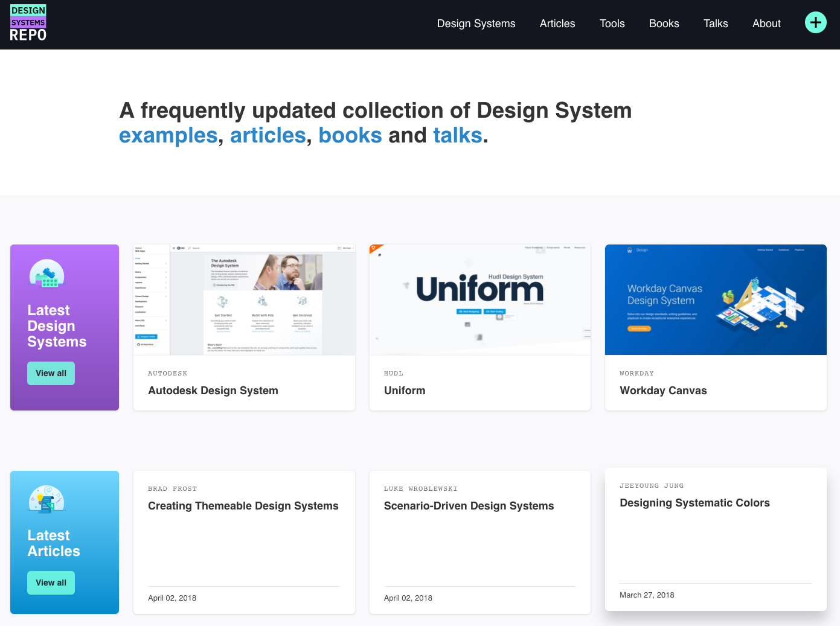Click the Latest Articles document icon

coord(46,500)
